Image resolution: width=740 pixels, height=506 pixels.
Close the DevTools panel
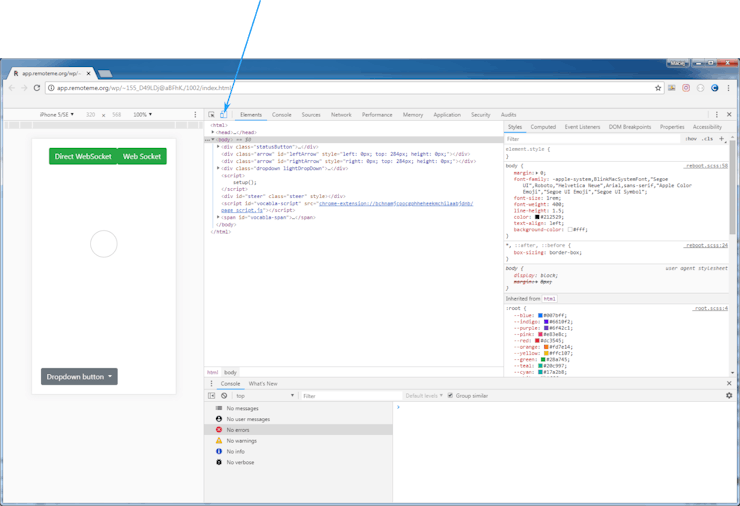(x=729, y=115)
